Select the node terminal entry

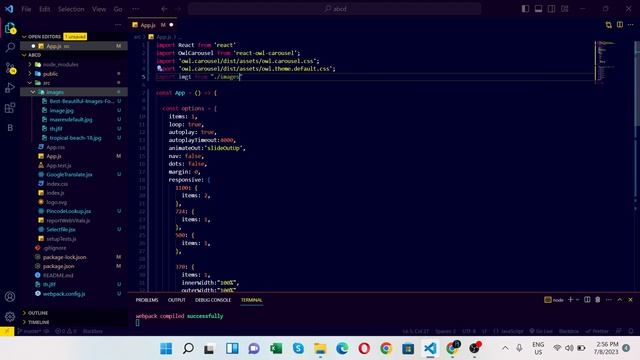tap(553, 300)
